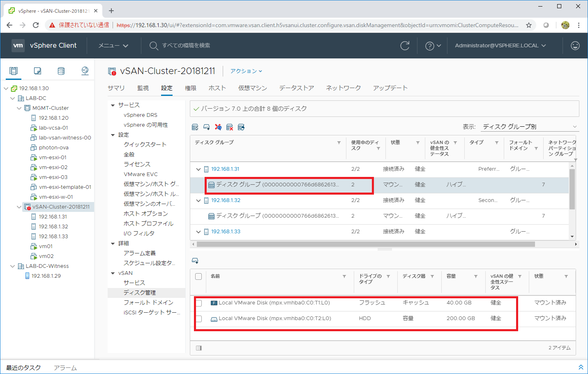Screen dimensions: 588x374
Task: Collapse the vSAN-Cluster-20181211 tree node
Action: 19,207
